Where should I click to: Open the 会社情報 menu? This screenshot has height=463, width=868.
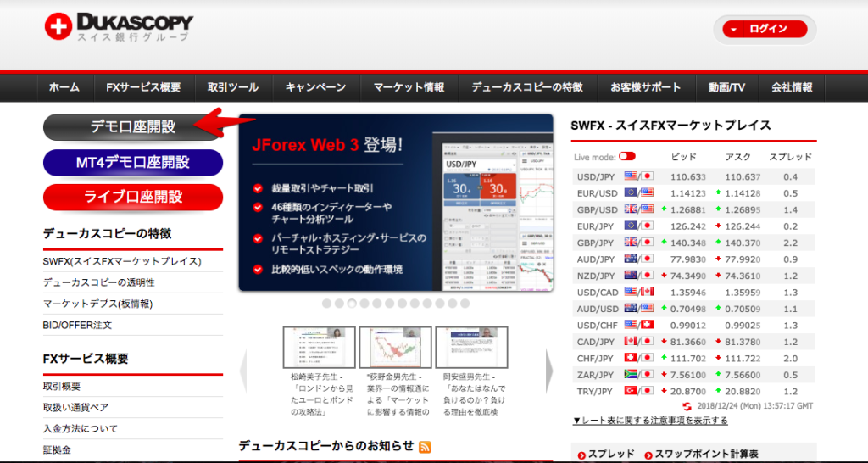pos(793,87)
